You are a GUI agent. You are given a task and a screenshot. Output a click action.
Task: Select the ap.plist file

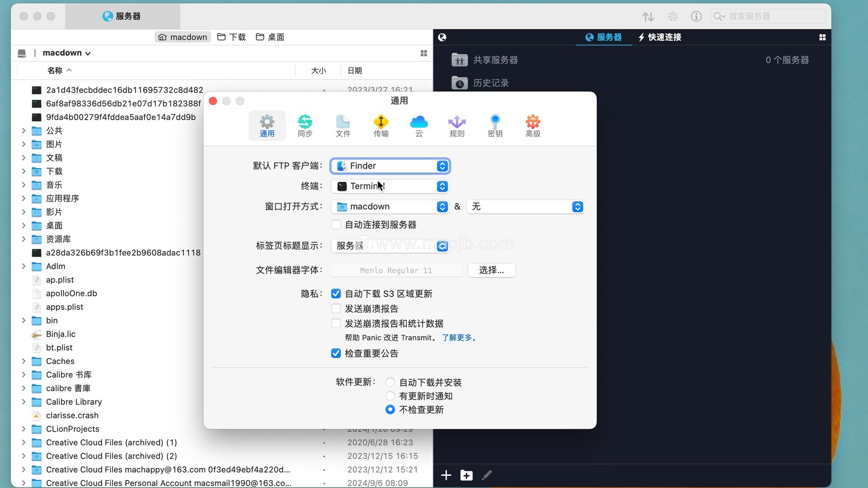point(60,280)
